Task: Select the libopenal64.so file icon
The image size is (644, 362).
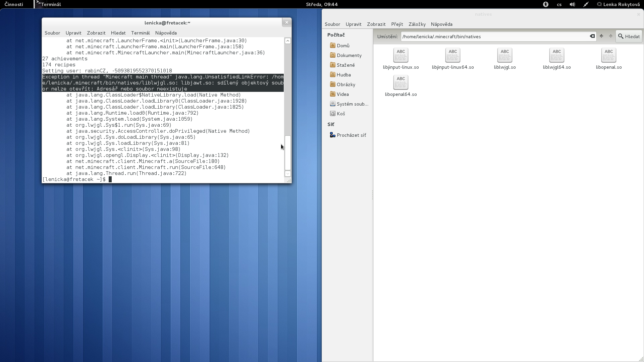Action: coord(400,82)
